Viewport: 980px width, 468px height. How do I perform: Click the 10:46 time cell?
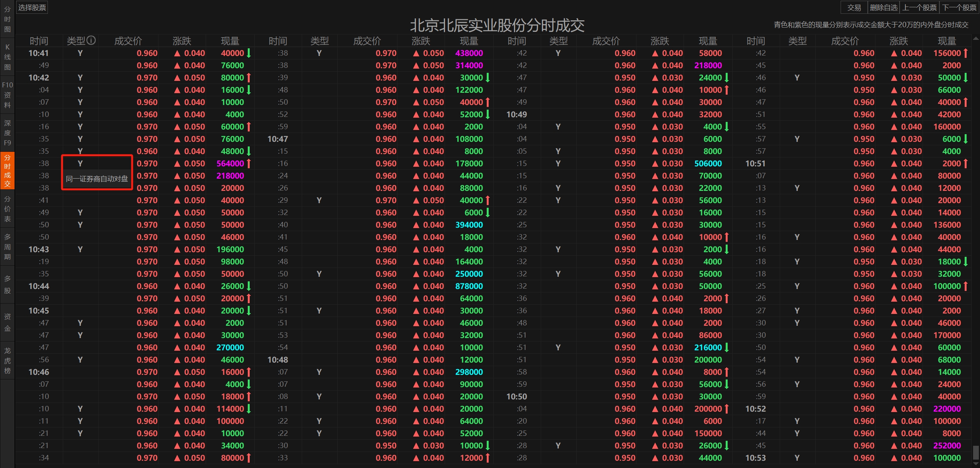pos(39,372)
